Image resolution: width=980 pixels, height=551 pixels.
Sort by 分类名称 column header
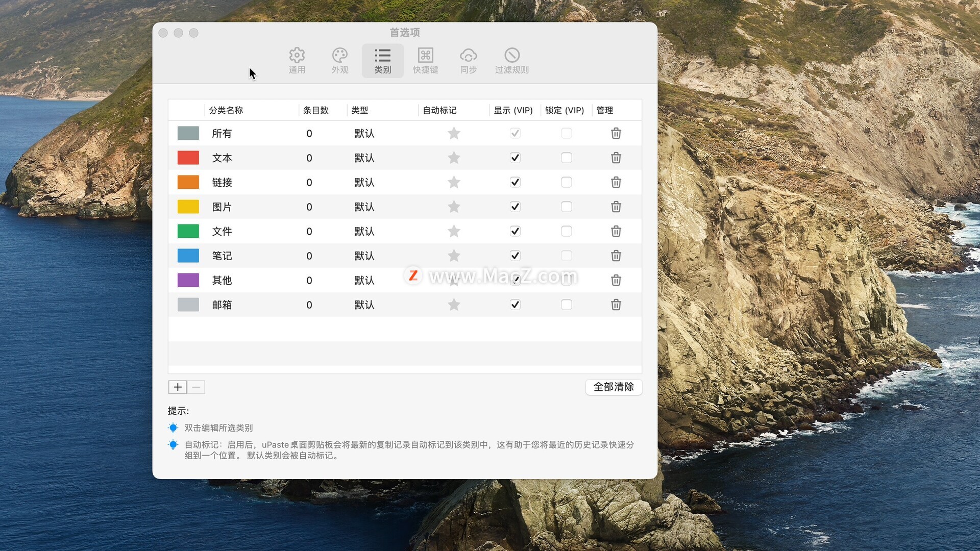226,110
